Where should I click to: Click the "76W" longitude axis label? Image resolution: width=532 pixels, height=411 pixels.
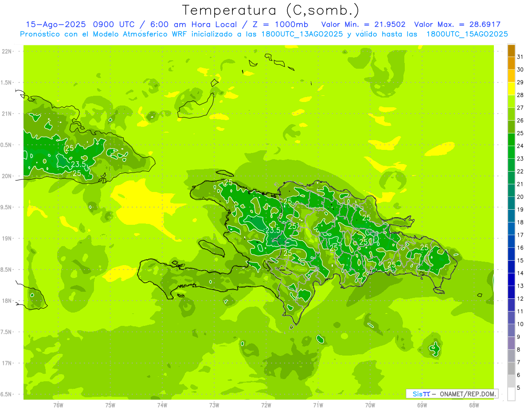tap(58, 405)
